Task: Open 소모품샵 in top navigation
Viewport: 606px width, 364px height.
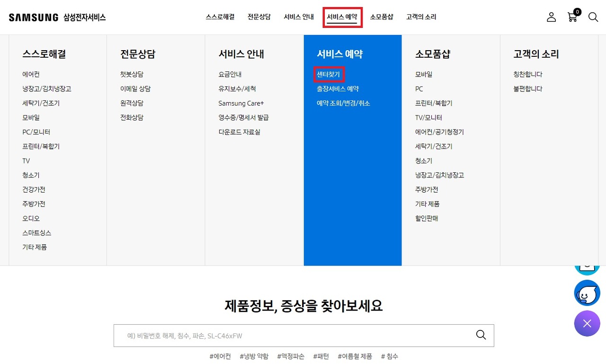Action: pos(382,17)
